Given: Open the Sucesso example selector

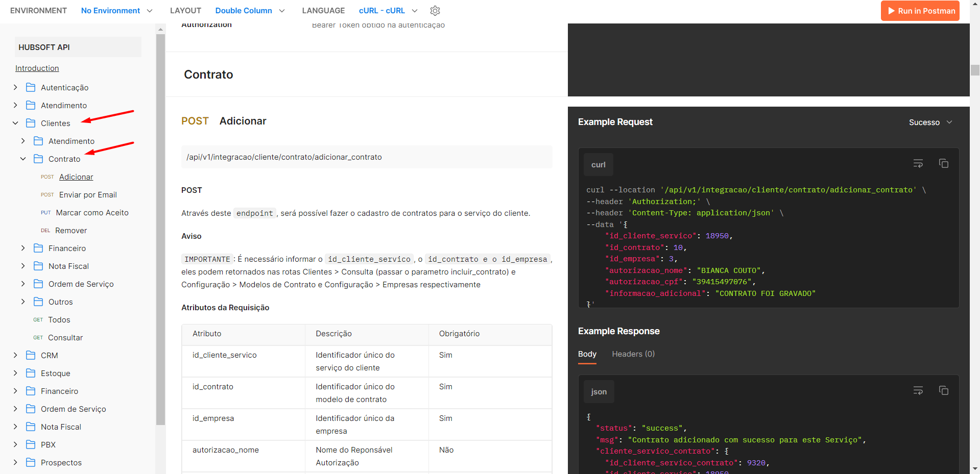Looking at the screenshot, I should (x=930, y=122).
